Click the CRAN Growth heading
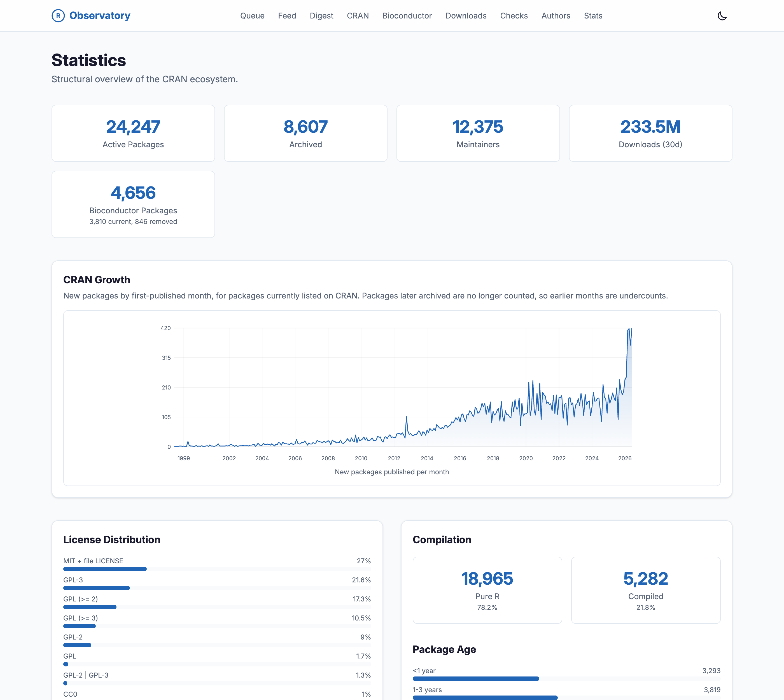Image resolution: width=784 pixels, height=700 pixels. (x=97, y=280)
